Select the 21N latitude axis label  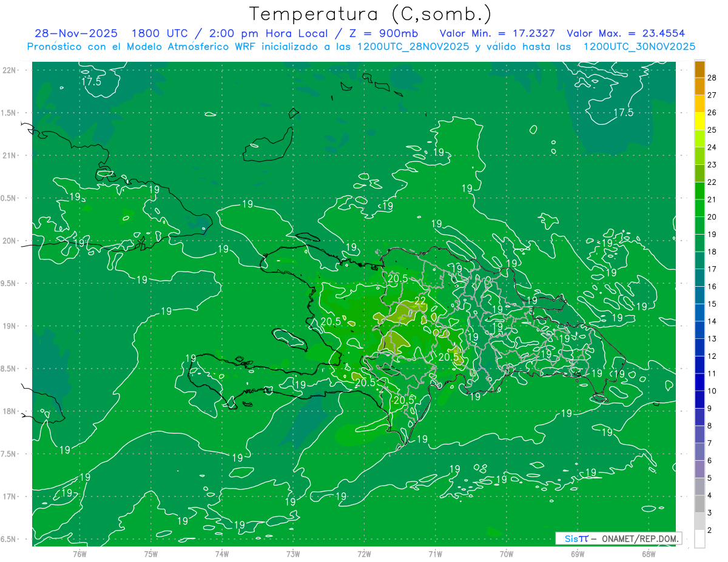10,155
